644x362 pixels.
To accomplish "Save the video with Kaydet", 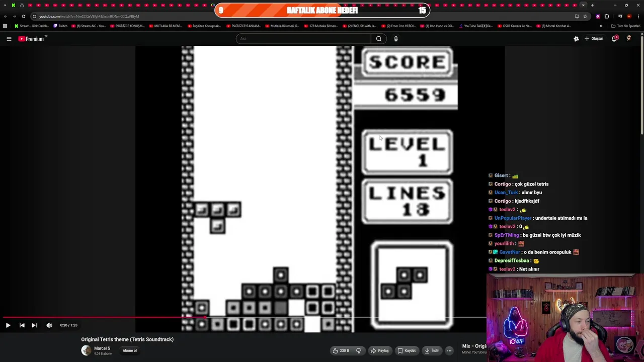I will pyautogui.click(x=407, y=350).
